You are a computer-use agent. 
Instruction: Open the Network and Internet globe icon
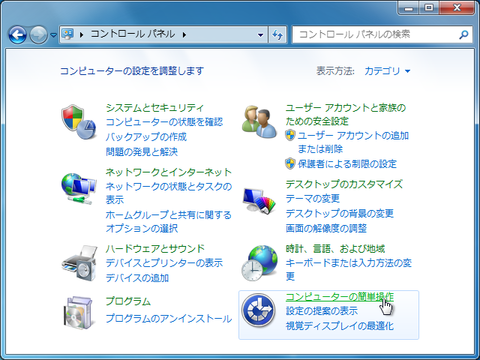pos(79,188)
